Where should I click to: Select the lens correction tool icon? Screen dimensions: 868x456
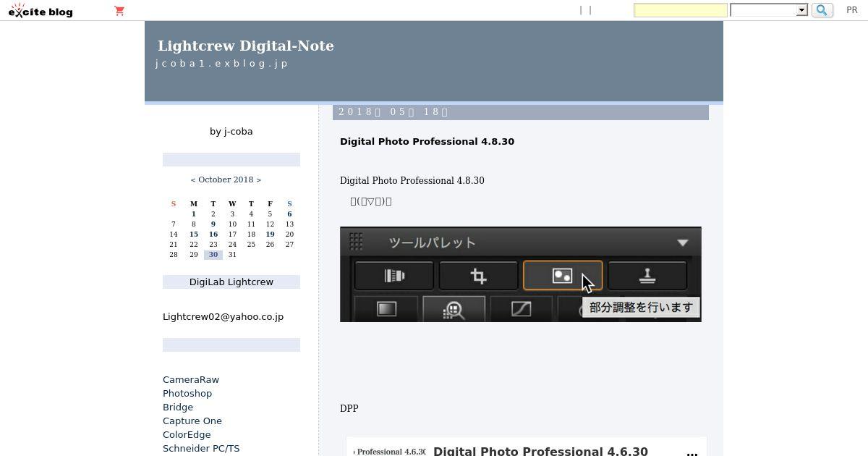tap(394, 276)
